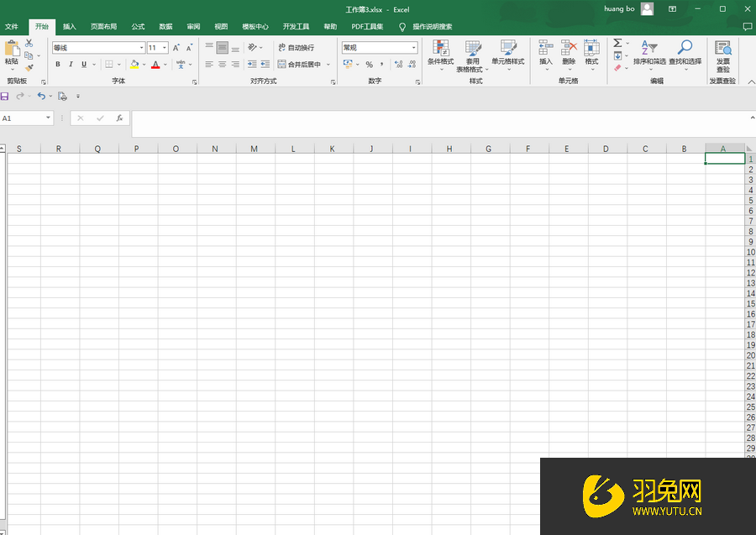Save workbook from quick access toolbar
Screen dimensions: 756x535
click(4, 97)
